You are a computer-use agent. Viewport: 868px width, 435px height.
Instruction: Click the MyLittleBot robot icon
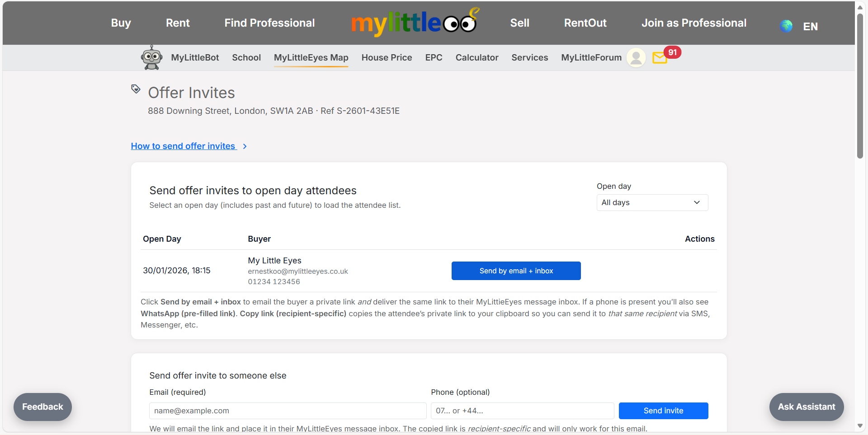click(x=151, y=58)
